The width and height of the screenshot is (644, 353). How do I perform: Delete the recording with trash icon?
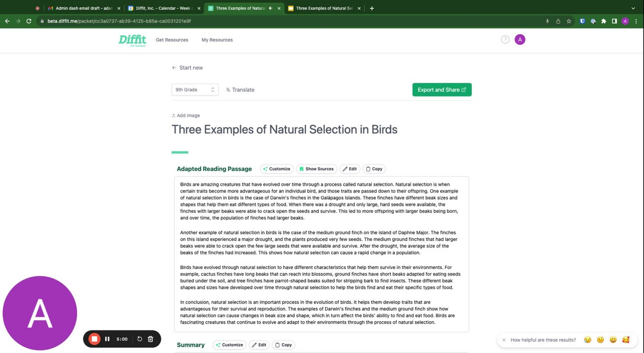(x=151, y=339)
